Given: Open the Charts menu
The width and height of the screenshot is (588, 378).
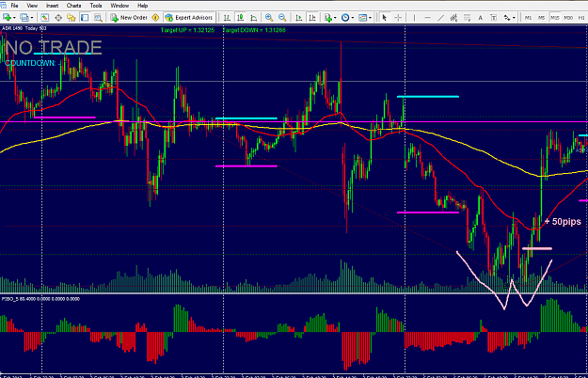Looking at the screenshot, I should (x=74, y=6).
